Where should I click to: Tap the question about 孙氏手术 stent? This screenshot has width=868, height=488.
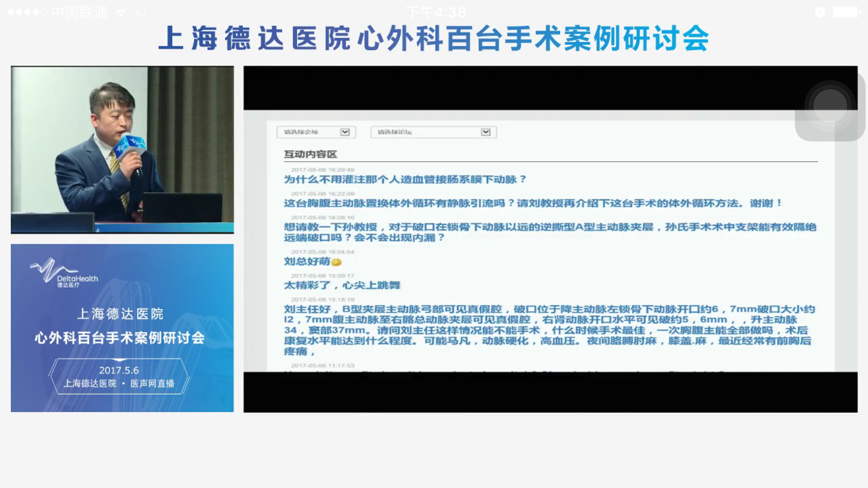pos(550,232)
